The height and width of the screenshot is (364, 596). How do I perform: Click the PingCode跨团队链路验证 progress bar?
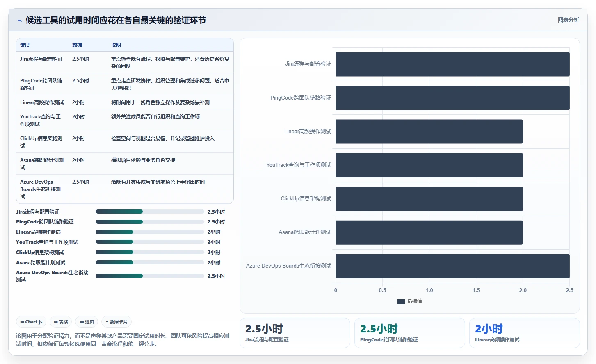pyautogui.click(x=150, y=222)
